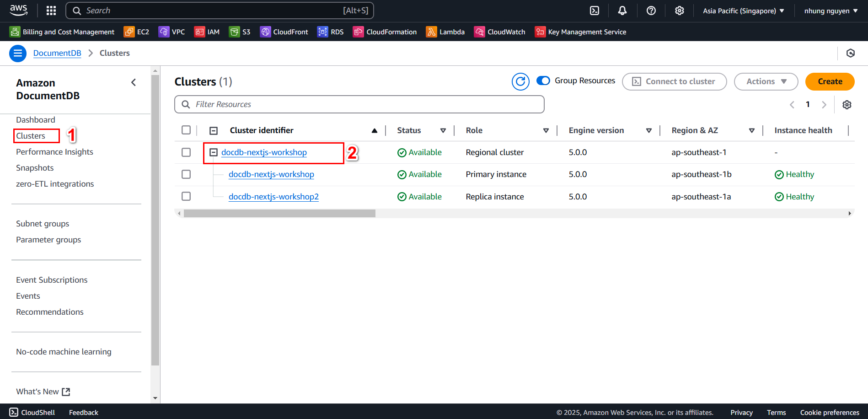Screen dimensions: 868x419
Task: Open Feedback in the footer
Action: click(84, 412)
